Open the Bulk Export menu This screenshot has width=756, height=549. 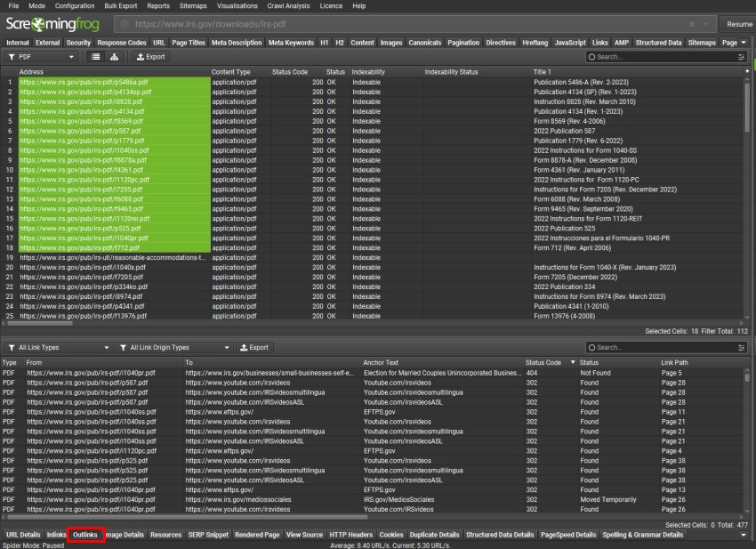click(x=121, y=6)
